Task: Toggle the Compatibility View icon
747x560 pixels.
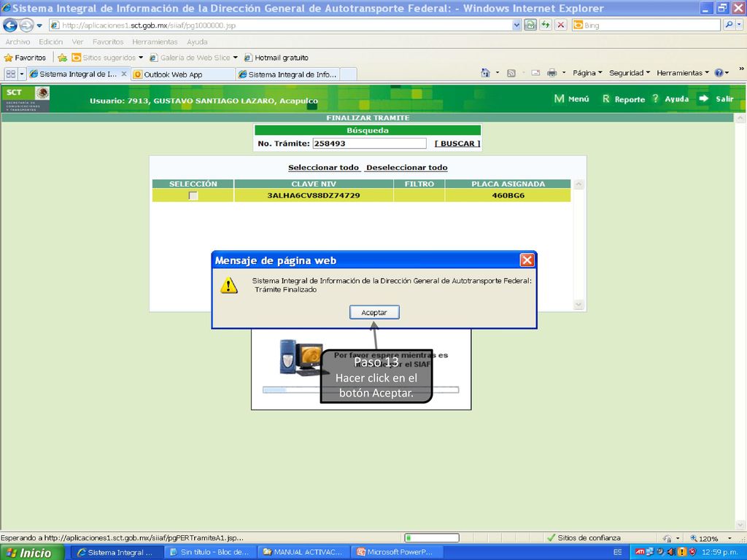Action: coord(530,26)
